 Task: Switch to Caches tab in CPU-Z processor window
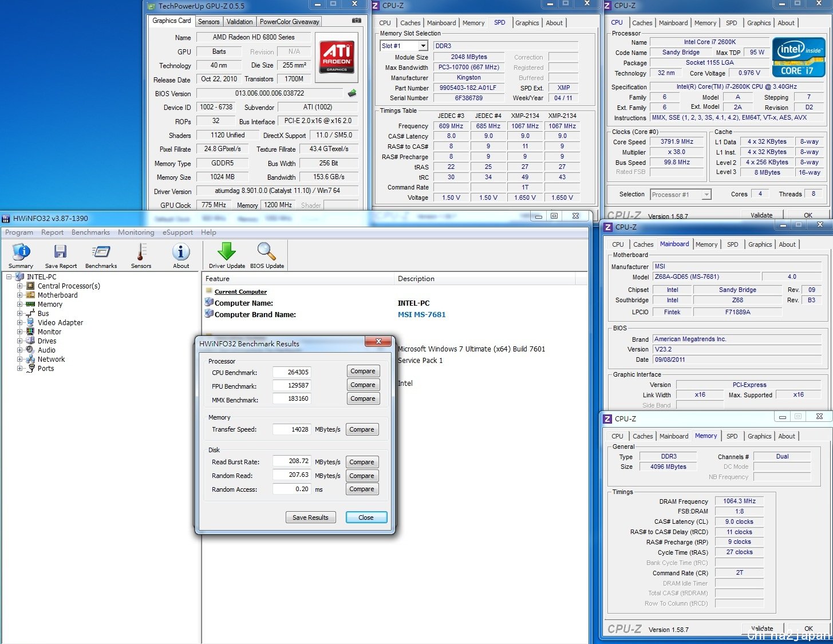point(642,23)
